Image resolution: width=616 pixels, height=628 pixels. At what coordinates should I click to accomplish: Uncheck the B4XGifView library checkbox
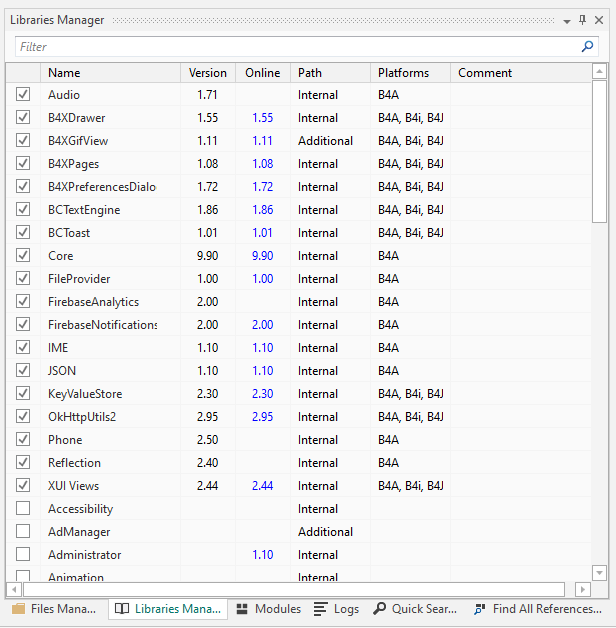(23, 141)
